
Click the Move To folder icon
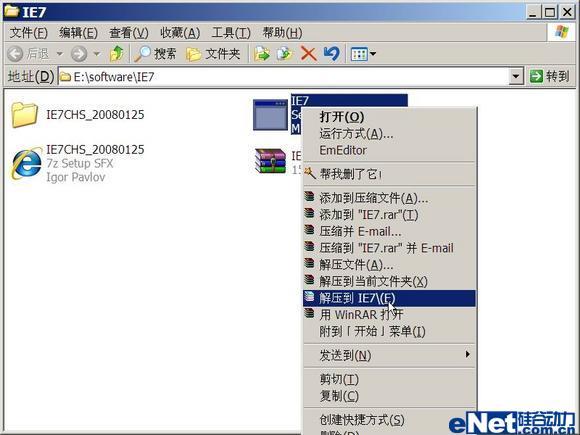(x=262, y=54)
